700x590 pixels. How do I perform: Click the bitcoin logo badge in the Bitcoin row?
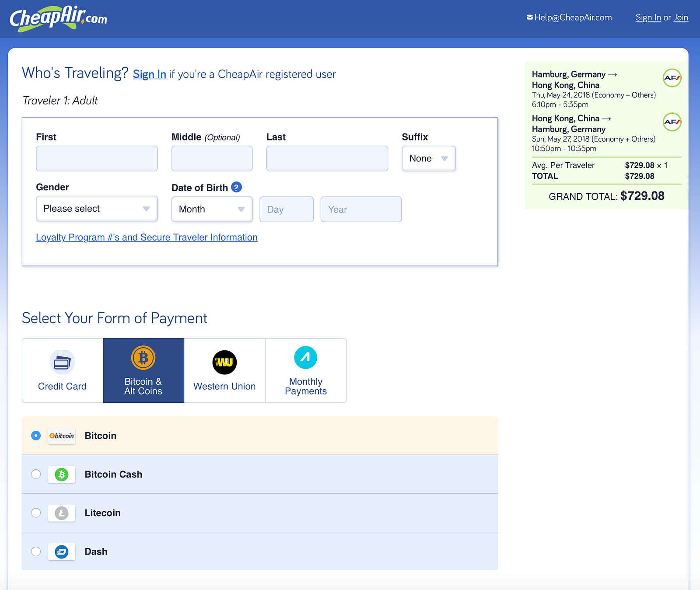click(x=62, y=436)
